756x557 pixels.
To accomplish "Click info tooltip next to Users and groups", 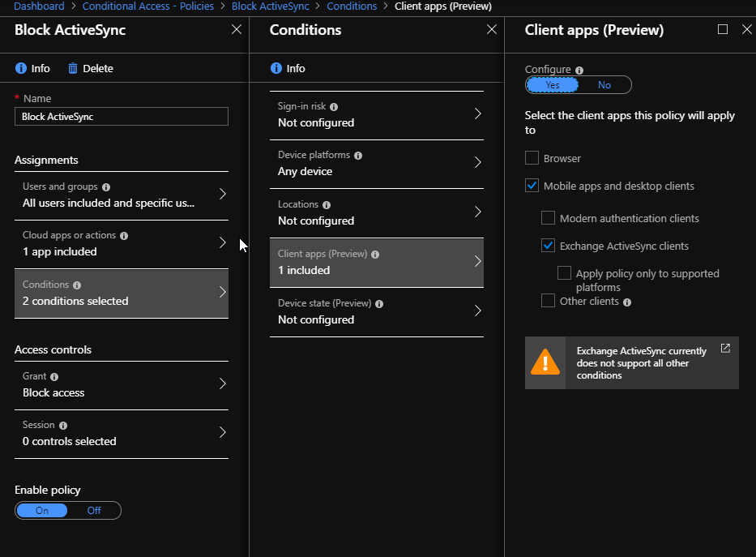I will click(106, 187).
